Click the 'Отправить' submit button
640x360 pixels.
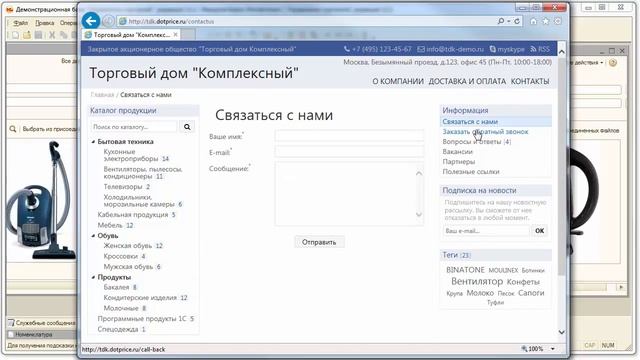319,242
